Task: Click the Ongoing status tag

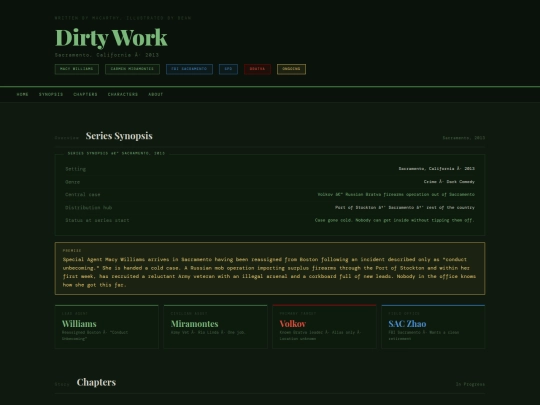Action: click(291, 69)
